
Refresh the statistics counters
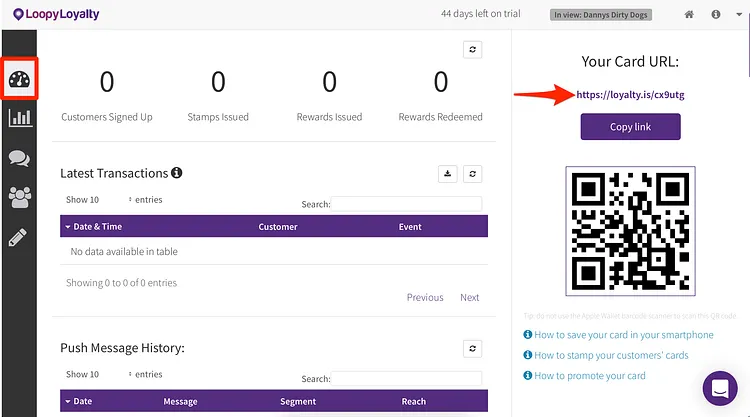coord(473,49)
